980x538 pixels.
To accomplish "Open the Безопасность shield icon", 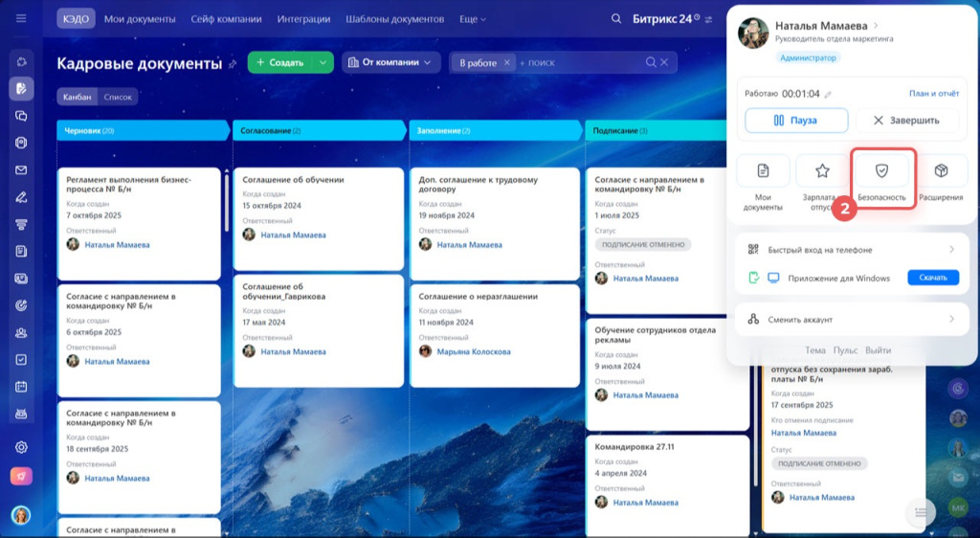I will (882, 171).
